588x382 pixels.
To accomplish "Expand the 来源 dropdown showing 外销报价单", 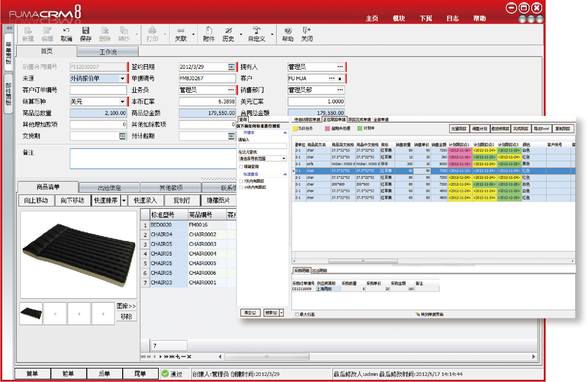I will pyautogui.click(x=123, y=78).
